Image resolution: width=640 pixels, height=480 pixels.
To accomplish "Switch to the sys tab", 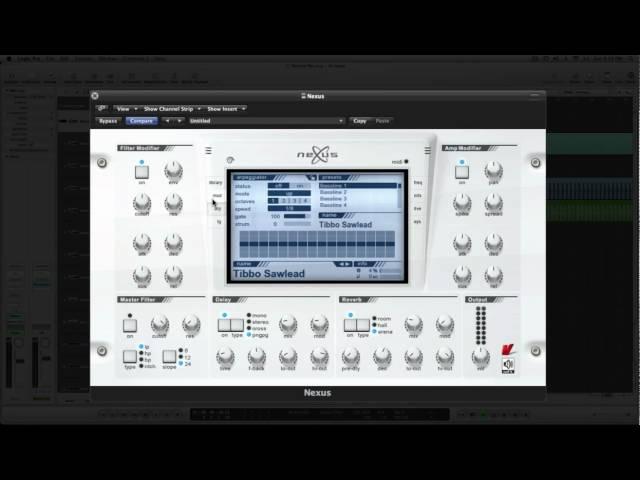I will [x=418, y=222].
